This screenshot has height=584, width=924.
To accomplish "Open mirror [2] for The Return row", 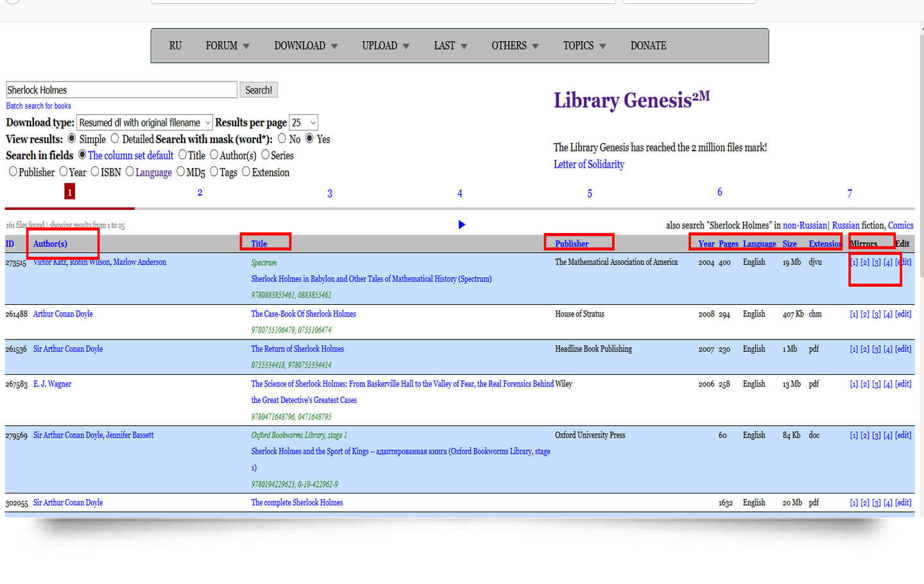I will click(865, 349).
